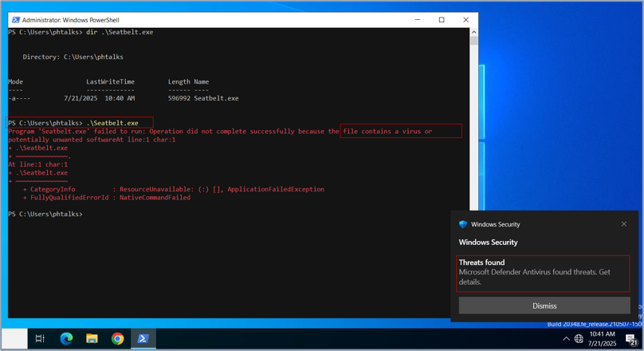
Task: Click the last empty PowerShell prompt line
Action: point(45,214)
